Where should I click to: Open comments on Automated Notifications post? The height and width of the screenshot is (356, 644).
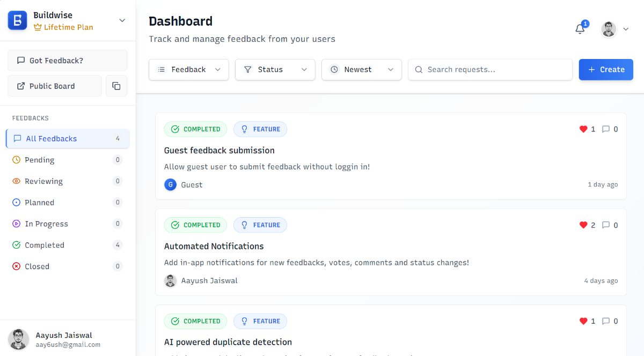[x=606, y=225]
